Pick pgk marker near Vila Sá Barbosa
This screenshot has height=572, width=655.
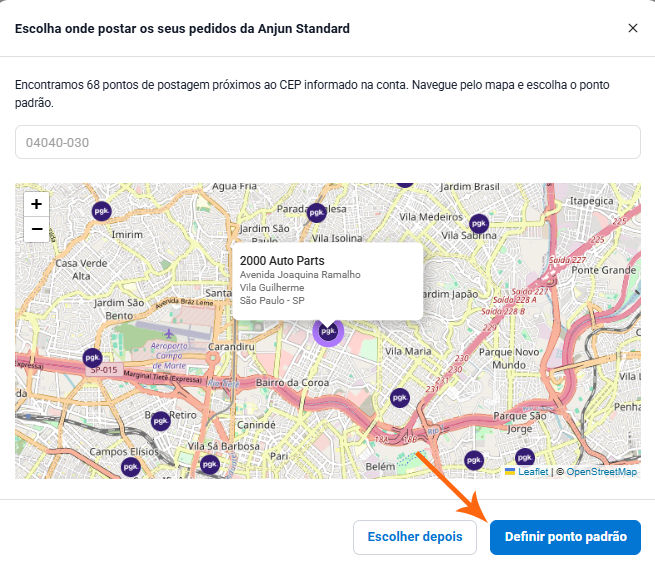point(209,464)
